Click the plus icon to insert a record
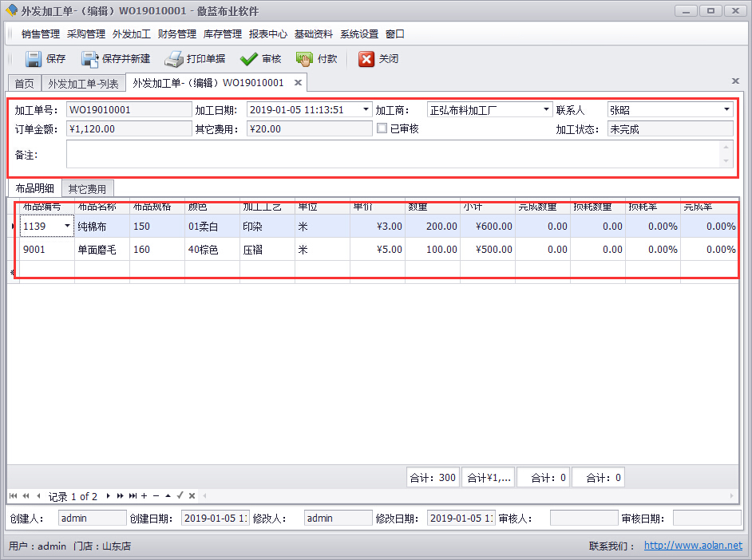Image resolution: width=752 pixels, height=560 pixels. coord(144,495)
